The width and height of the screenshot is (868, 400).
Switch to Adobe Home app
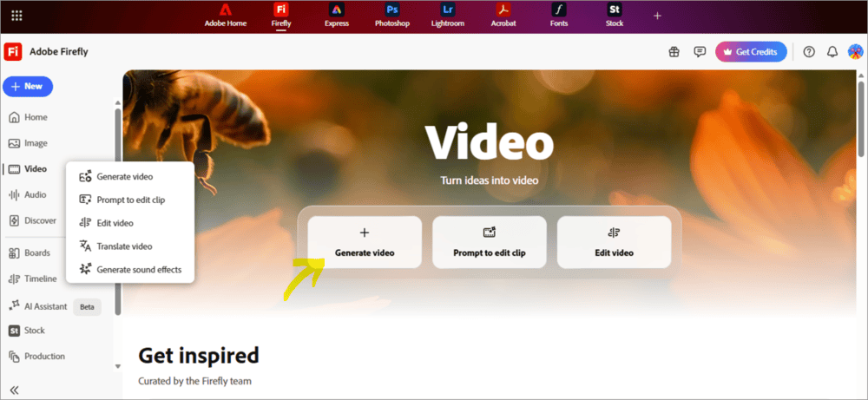pos(226,16)
